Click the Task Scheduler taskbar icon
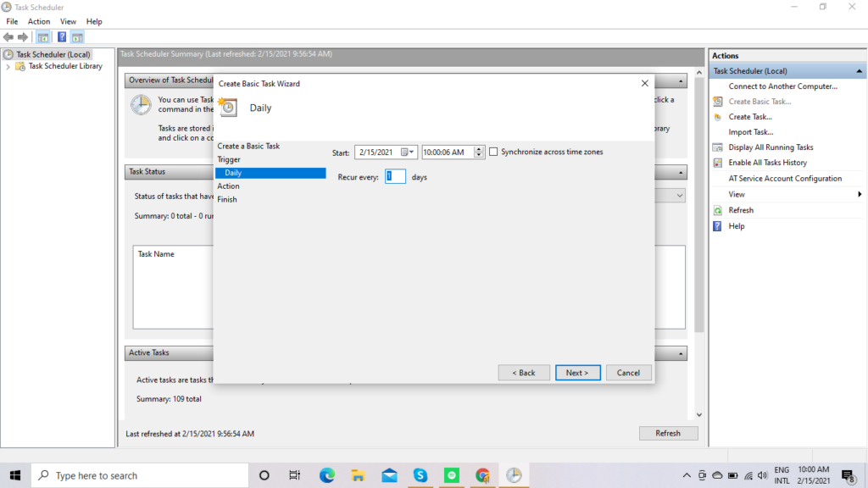The width and height of the screenshot is (868, 488). (514, 475)
